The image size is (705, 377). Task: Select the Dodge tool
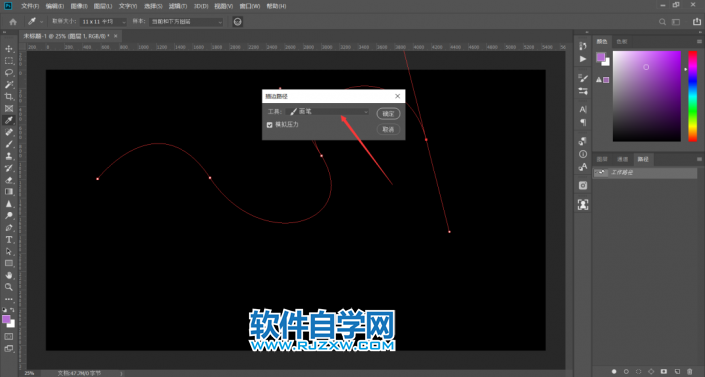tap(9, 215)
